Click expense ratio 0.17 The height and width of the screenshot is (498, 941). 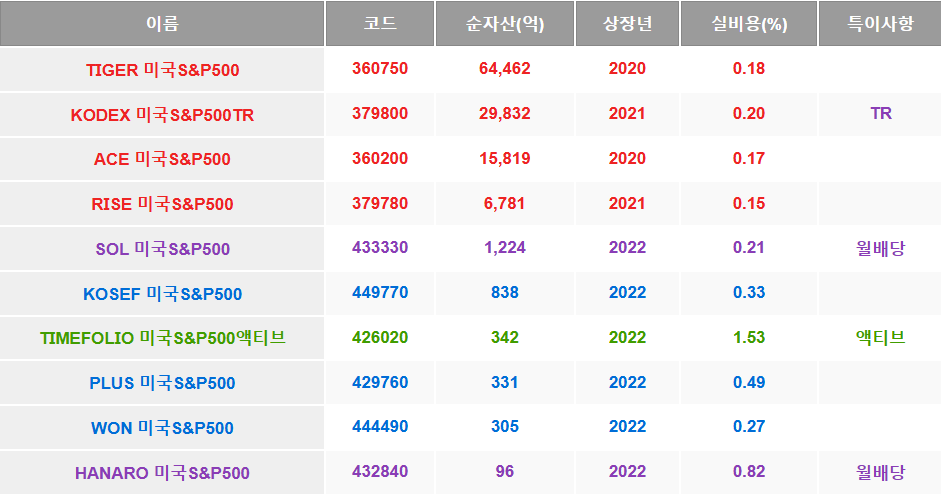(x=749, y=158)
